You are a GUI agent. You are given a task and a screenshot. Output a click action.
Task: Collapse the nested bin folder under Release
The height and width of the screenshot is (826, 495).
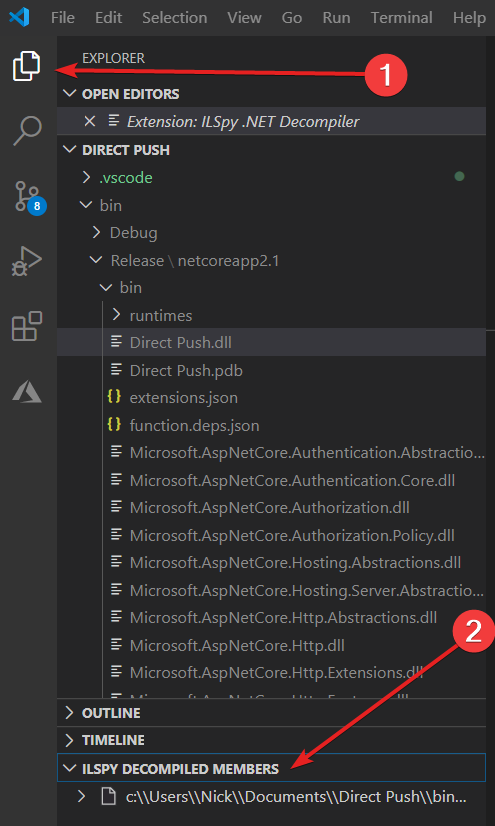106,288
